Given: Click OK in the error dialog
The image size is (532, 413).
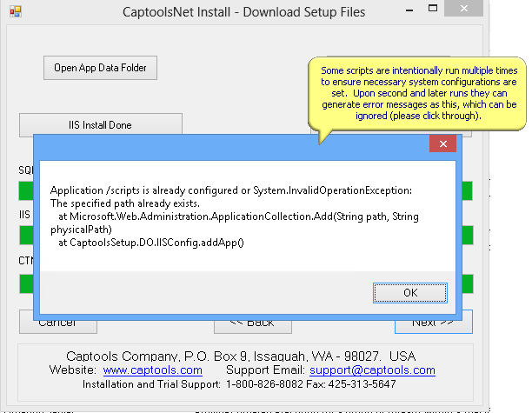Looking at the screenshot, I should coord(409,292).
